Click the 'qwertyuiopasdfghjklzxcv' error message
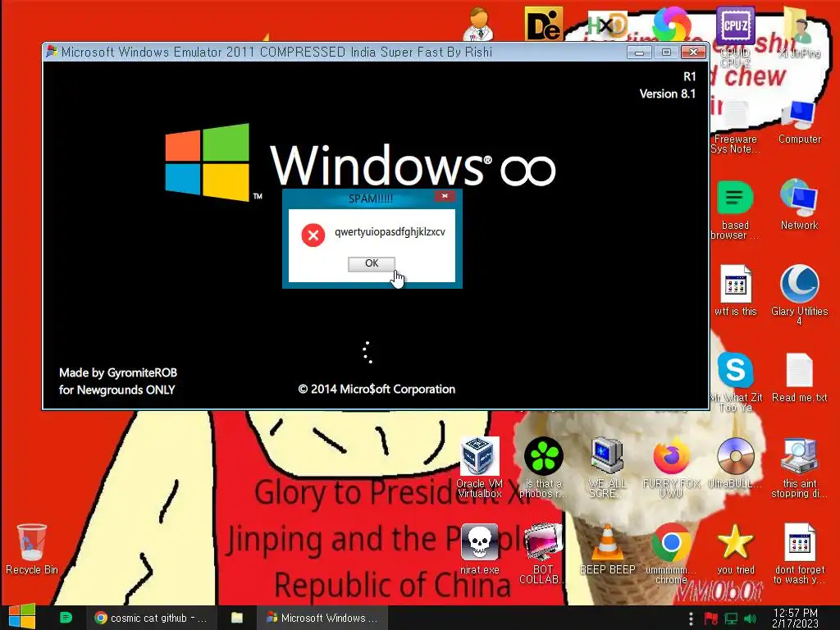840x630 pixels. (x=390, y=232)
